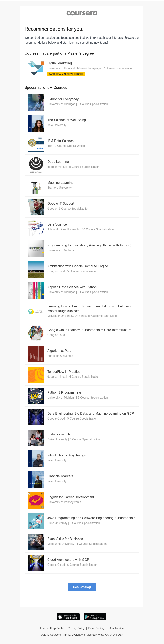Screen dimensions: 164x644
Task: Click the English for Career Development thumbnail
Action: pos(36,500)
